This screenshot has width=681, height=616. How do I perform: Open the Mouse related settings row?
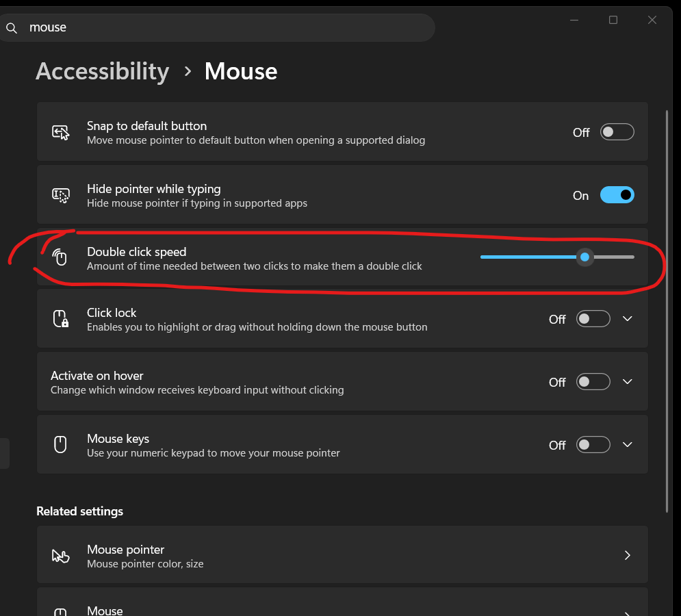[342, 602]
